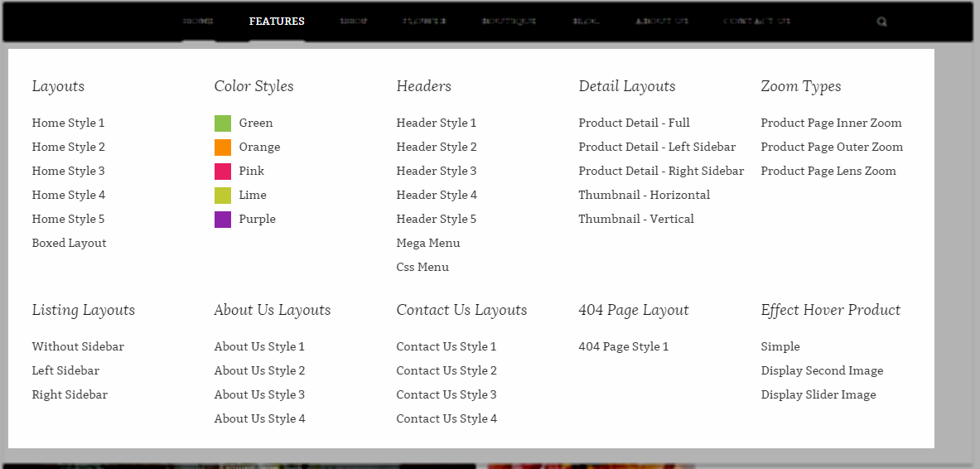Select the Left Sidebar listing layout
The image size is (980, 469).
click(65, 370)
